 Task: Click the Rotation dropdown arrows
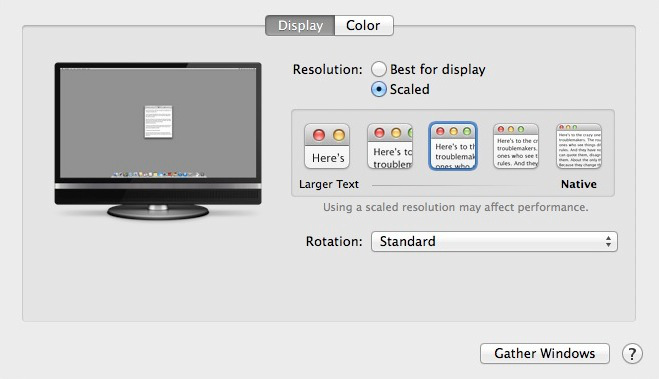click(x=608, y=242)
